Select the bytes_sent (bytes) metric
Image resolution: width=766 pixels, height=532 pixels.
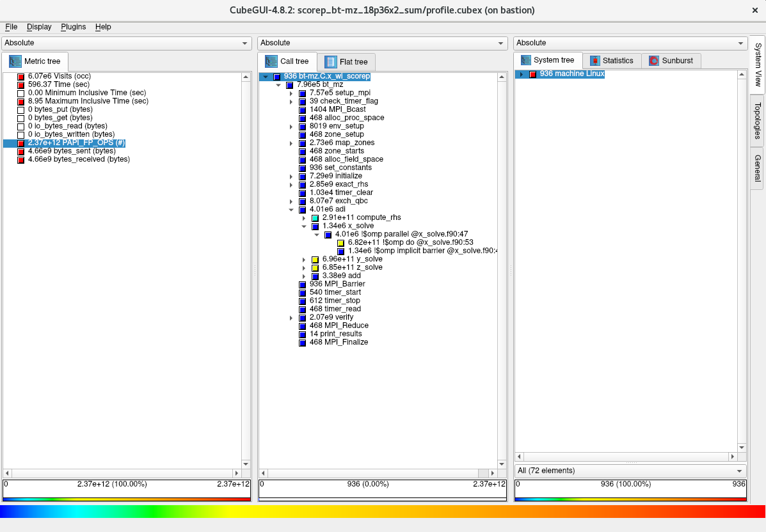pos(71,151)
